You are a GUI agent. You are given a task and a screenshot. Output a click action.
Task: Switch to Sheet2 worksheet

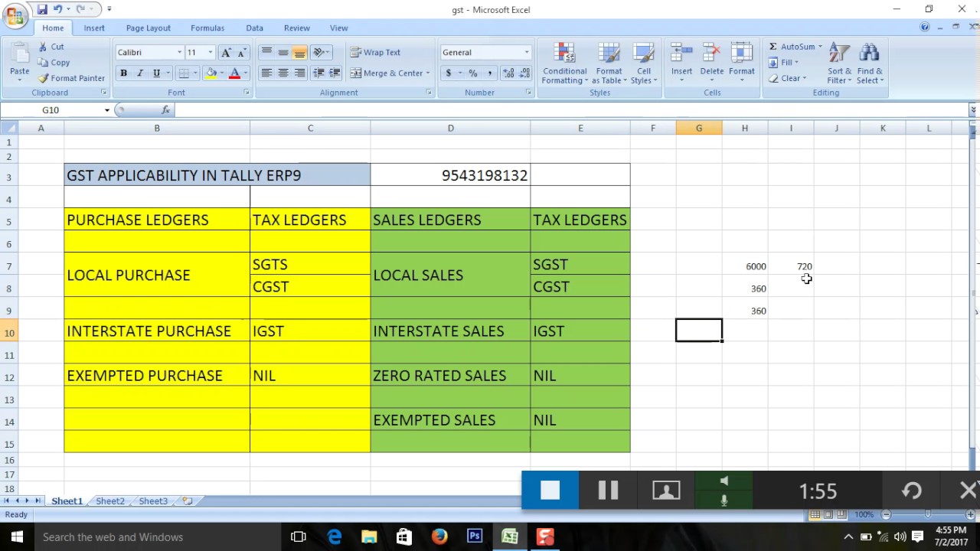(x=110, y=500)
